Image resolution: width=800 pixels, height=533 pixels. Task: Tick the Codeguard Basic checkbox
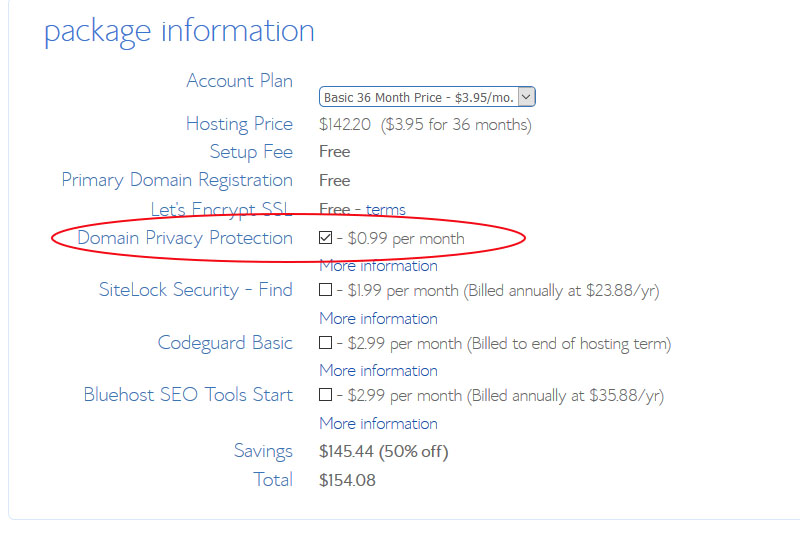click(x=325, y=343)
